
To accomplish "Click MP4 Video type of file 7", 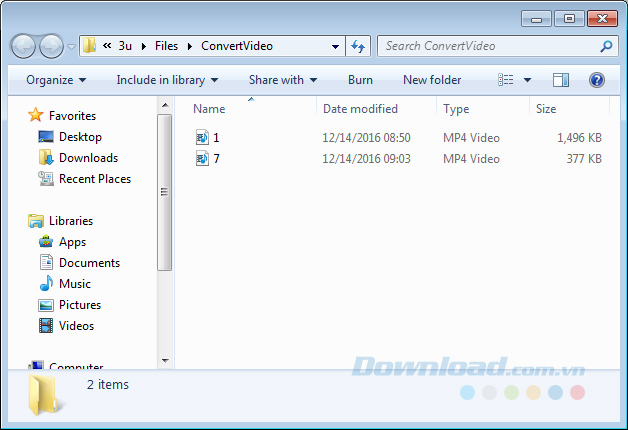I will pos(471,159).
